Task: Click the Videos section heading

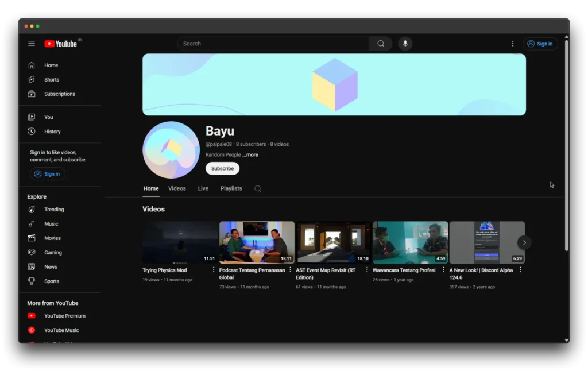Action: click(153, 209)
